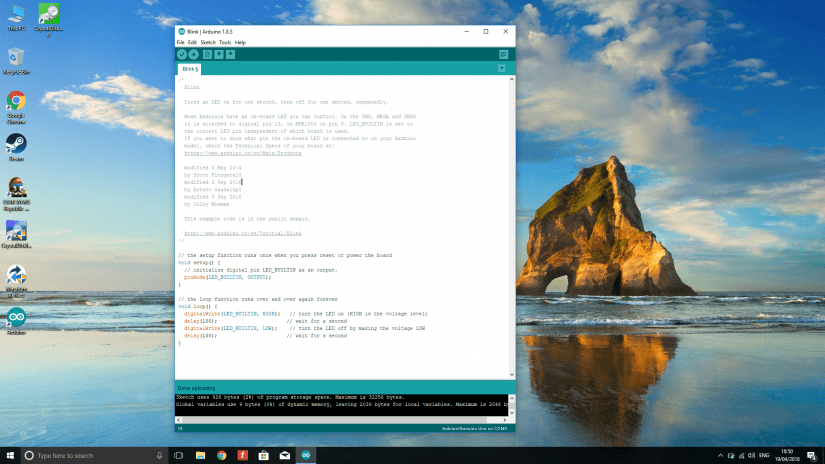Select the Blink § sketch tab
This screenshot has width=825, height=464.
click(x=190, y=69)
